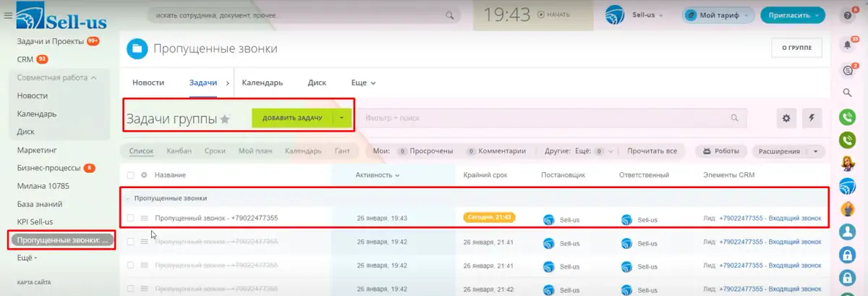Collapse the Совместная работа sidebar section
Viewport: 868px width, 296px height.
coord(93,77)
